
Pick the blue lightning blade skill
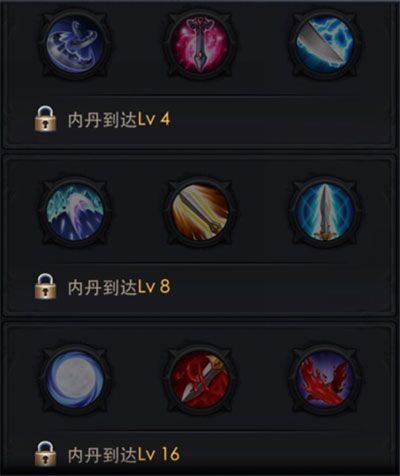click(325, 44)
